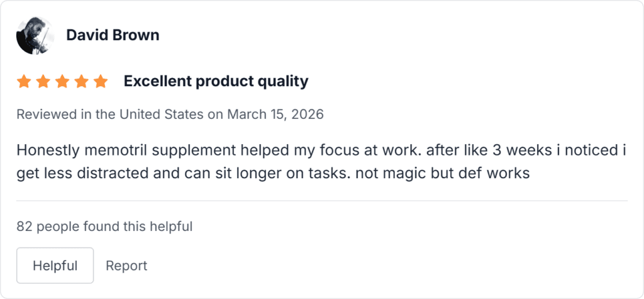Image resolution: width=644 pixels, height=299 pixels.
Task: Click the "82 people found this helpful" text
Action: [x=104, y=227]
